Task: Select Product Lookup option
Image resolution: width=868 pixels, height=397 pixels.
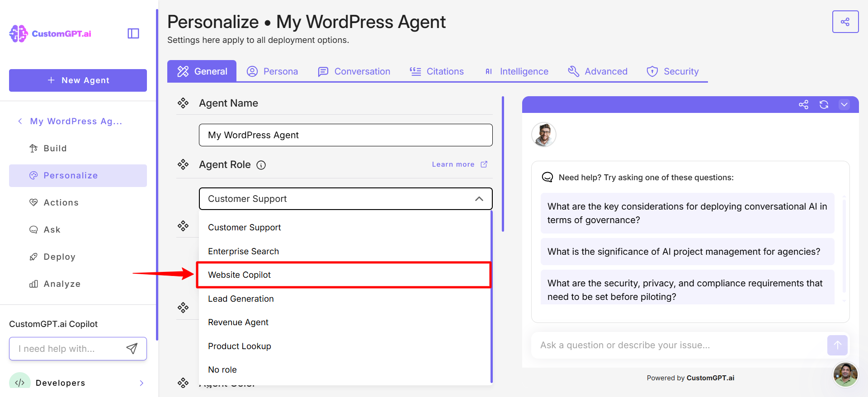Action: [344, 346]
